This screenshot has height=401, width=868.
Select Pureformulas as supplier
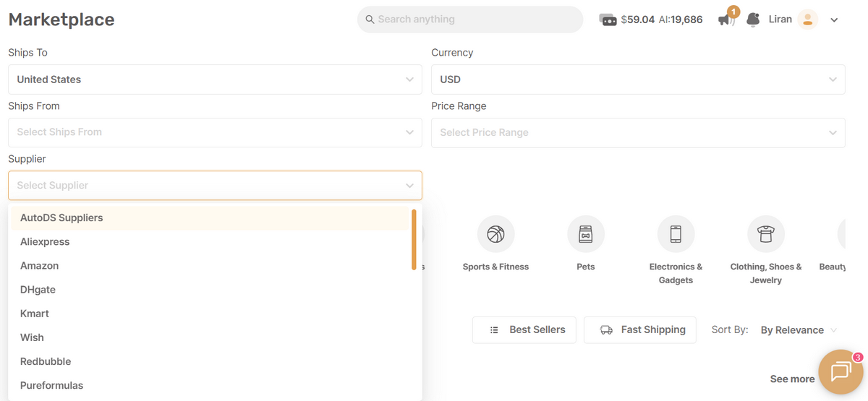[210, 384]
